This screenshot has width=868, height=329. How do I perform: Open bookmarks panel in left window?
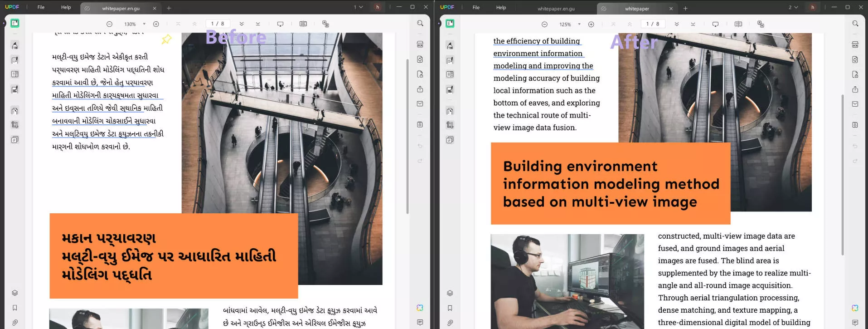[15, 308]
